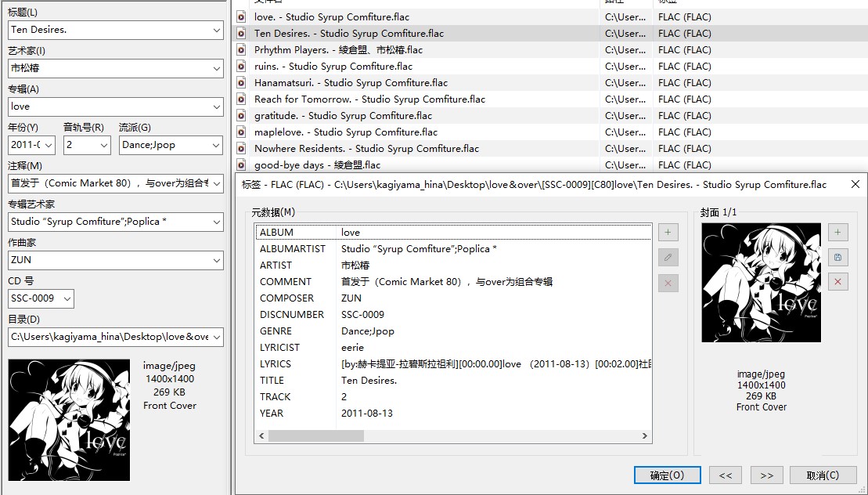This screenshot has height=495, width=868.
Task: Add a new metadata field with plus icon
Action: pyautogui.click(x=668, y=232)
